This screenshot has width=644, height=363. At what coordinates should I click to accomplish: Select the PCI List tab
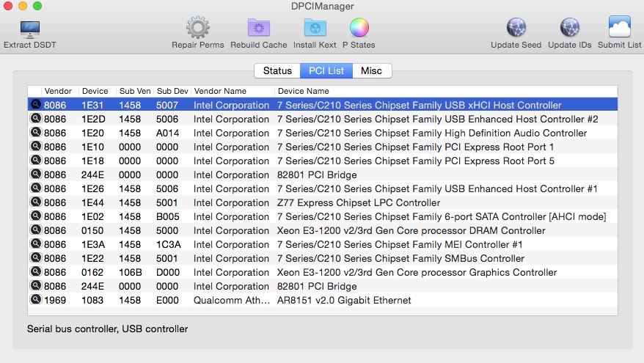click(326, 70)
